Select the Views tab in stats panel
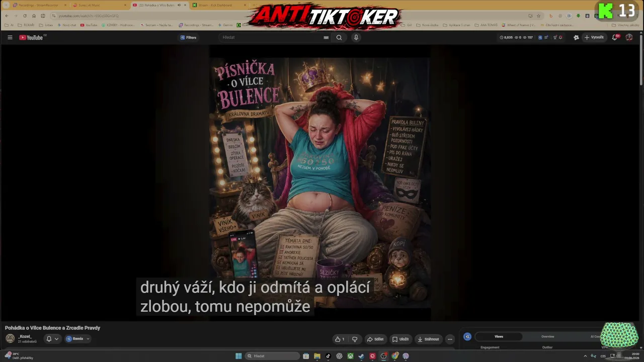 click(x=499, y=336)
